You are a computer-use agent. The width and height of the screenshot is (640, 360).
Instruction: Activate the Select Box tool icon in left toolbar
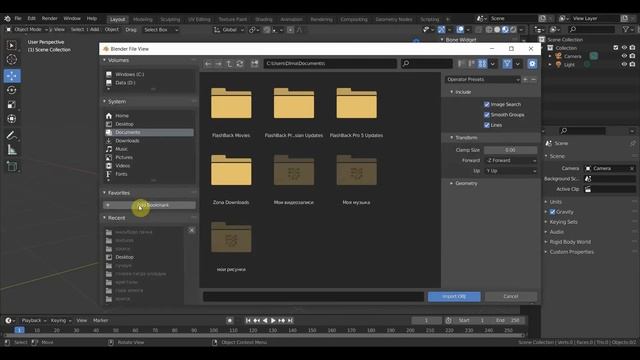pyautogui.click(x=11, y=45)
